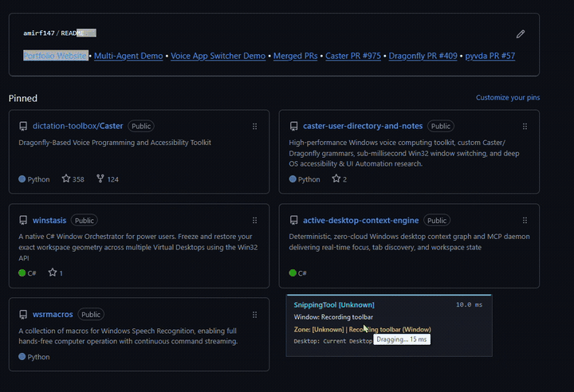Click star icon on winstasis card
Image resolution: width=574 pixels, height=392 pixels.
click(x=53, y=272)
